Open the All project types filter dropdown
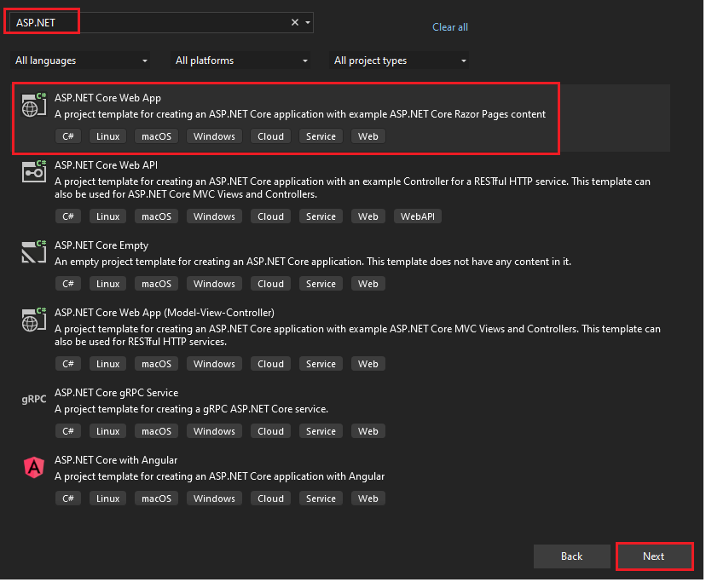The width and height of the screenshot is (706, 588). click(399, 61)
